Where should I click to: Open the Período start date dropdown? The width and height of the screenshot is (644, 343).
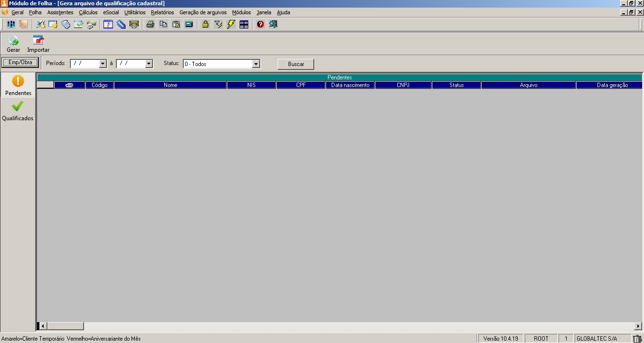[x=103, y=64]
